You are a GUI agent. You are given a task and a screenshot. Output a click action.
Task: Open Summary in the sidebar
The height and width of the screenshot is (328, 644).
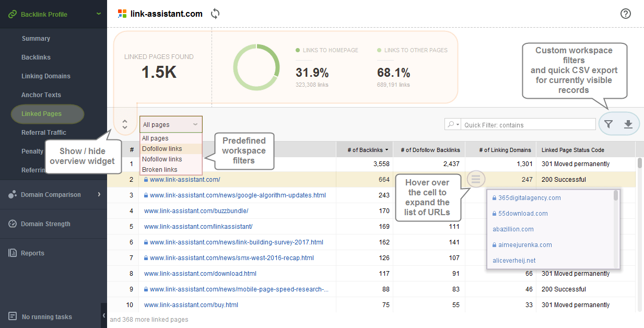tap(36, 39)
